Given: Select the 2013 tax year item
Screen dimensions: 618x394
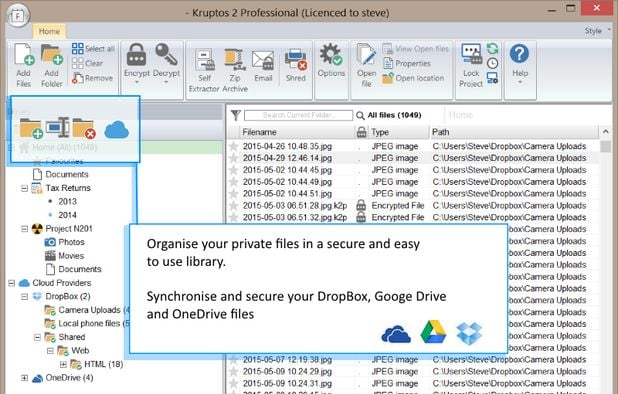Looking at the screenshot, I should (x=67, y=201).
